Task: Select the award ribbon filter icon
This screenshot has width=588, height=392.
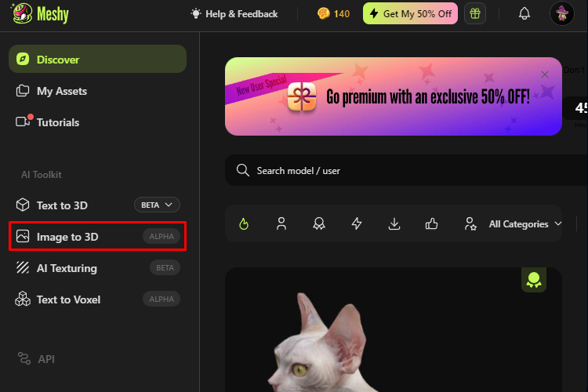Action: (x=319, y=224)
